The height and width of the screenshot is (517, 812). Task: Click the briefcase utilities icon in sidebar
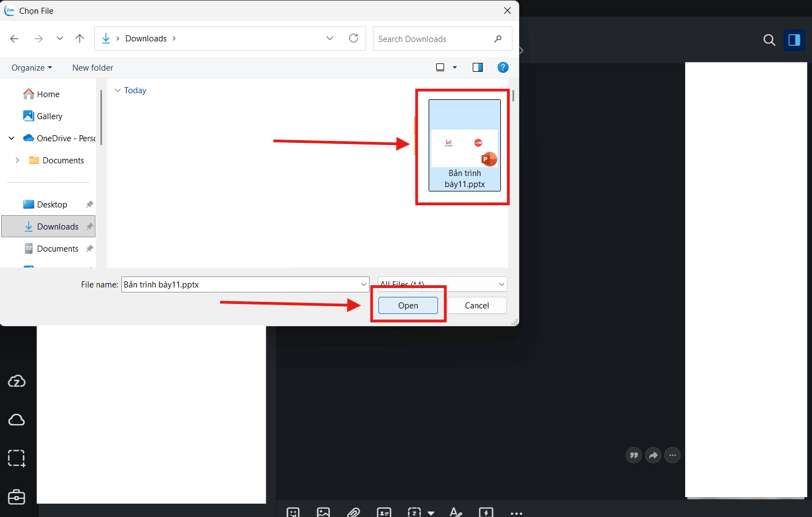tap(17, 497)
